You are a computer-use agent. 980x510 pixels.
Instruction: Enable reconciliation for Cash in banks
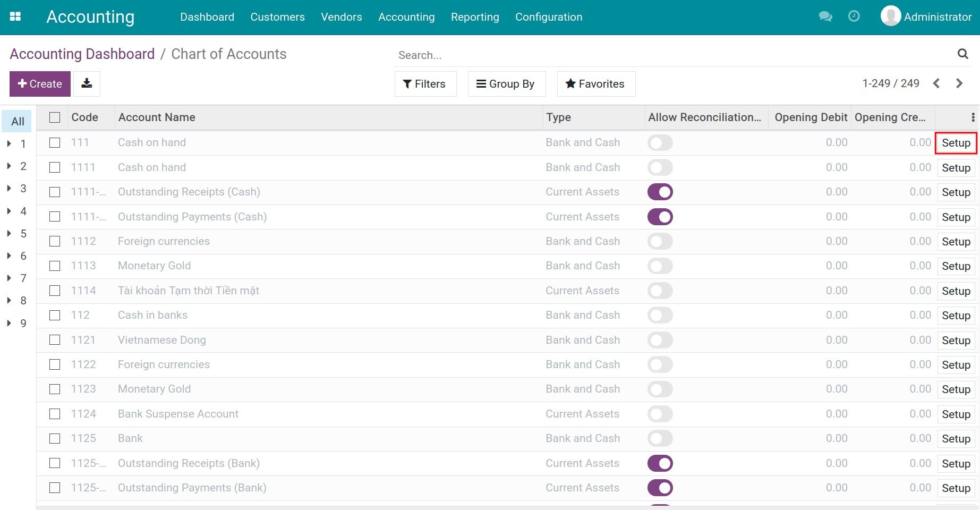[x=660, y=315]
